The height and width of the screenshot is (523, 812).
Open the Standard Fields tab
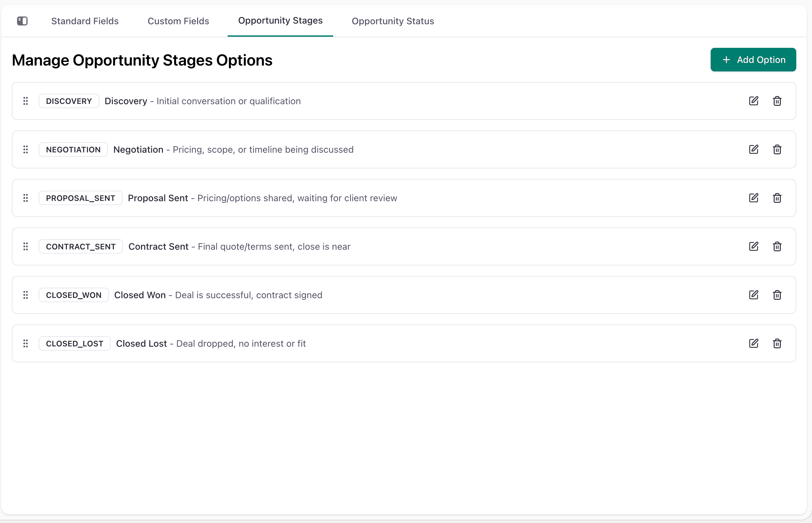[85, 21]
